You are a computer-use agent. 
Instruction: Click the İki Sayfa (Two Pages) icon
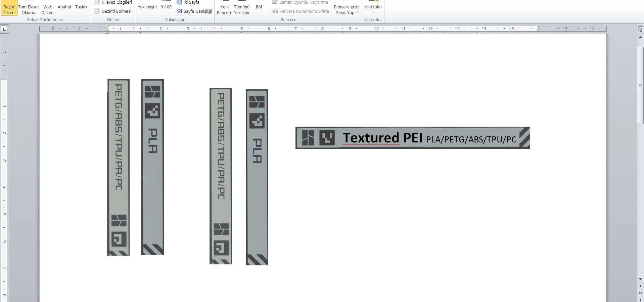179,2
